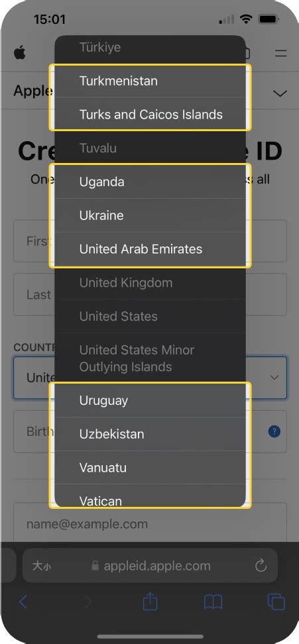This screenshot has width=299, height=644.
Task: Select Turkmenistan from the country list
Action: pyautogui.click(x=150, y=81)
